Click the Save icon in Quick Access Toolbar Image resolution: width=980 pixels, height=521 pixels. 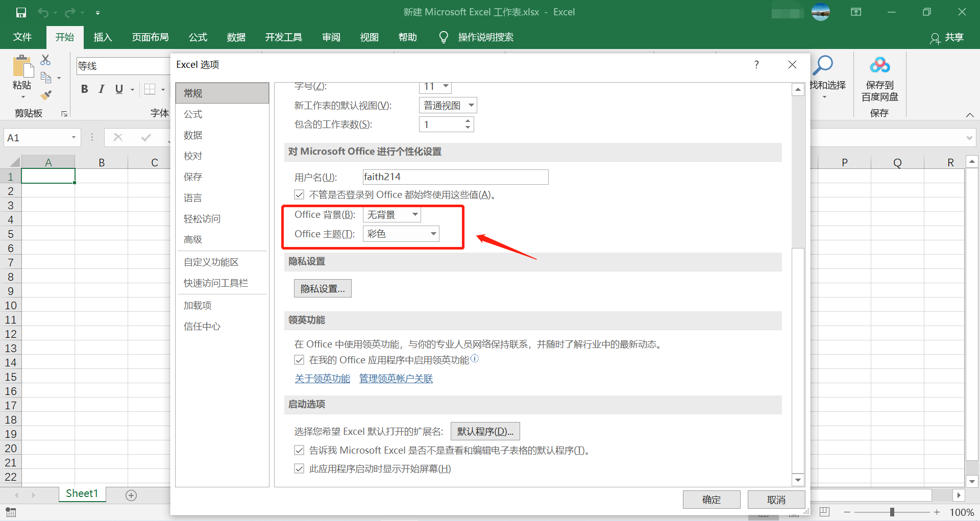(20, 12)
